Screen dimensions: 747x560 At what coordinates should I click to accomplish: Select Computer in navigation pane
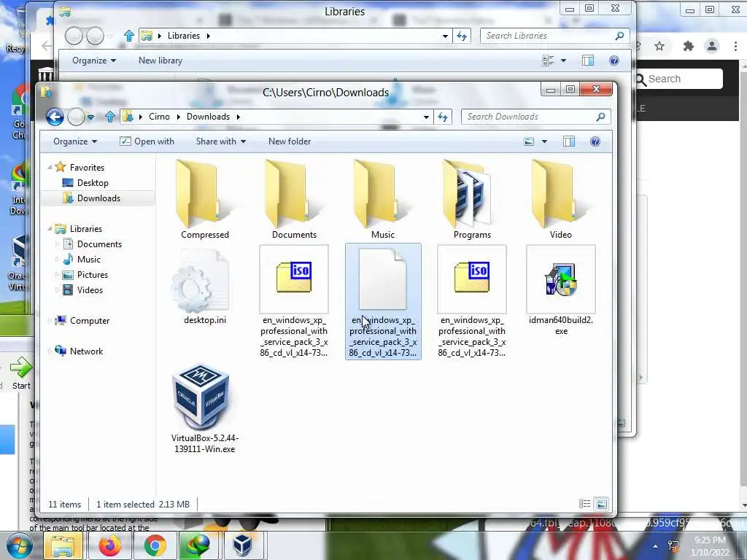click(90, 321)
